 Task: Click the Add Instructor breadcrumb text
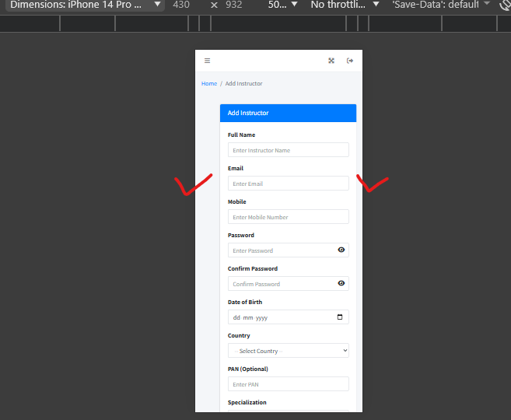(243, 84)
